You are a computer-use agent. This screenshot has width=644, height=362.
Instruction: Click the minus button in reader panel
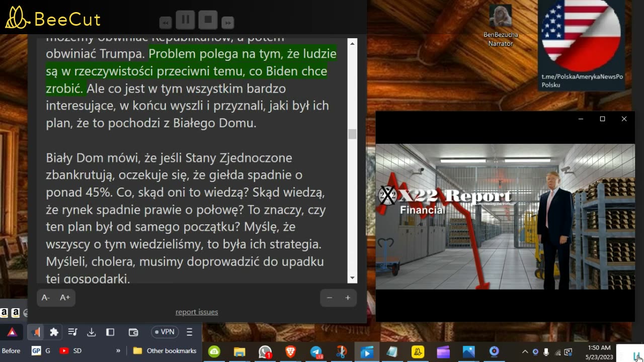[x=330, y=298]
